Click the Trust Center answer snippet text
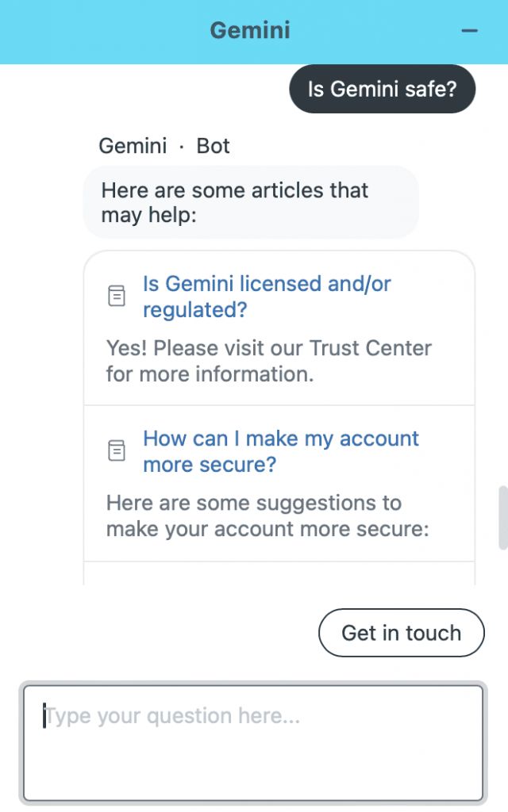Viewport: 508px width, 812px height. pos(268,361)
